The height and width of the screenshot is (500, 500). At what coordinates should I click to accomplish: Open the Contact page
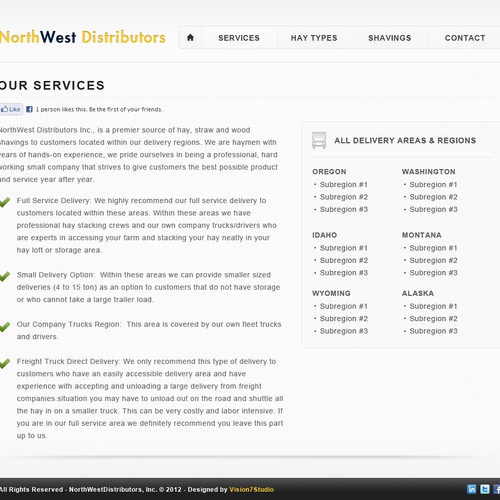(465, 38)
